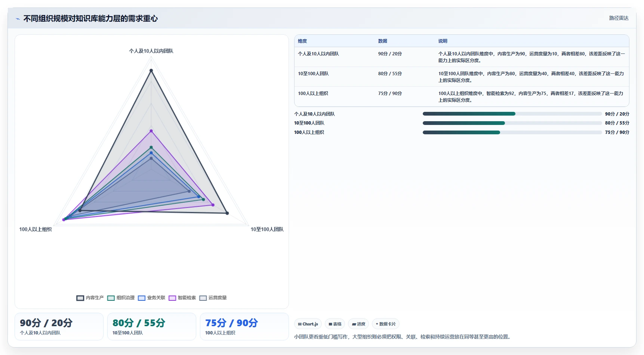Click the 100人以上组织 progress bar
Viewport: 644px width, 355px height.
[x=512, y=132]
